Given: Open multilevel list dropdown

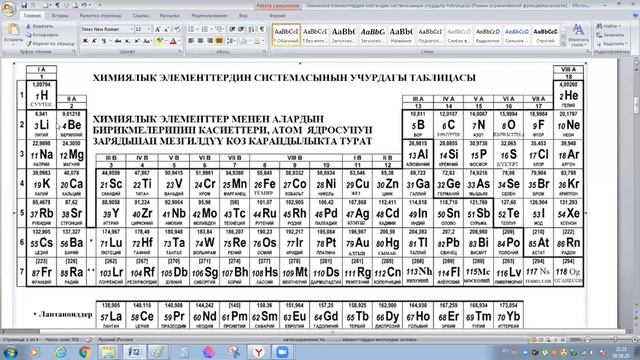Looking at the screenshot, I should click(220, 29).
